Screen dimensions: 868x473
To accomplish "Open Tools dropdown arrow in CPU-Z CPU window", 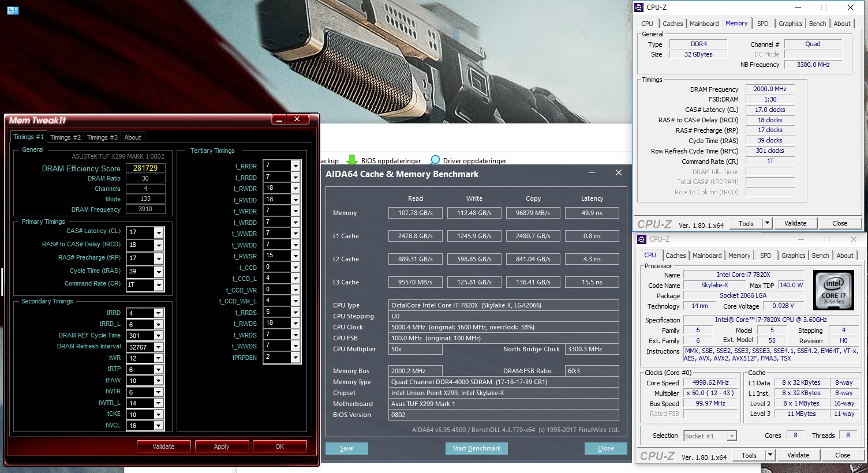I will point(770,455).
